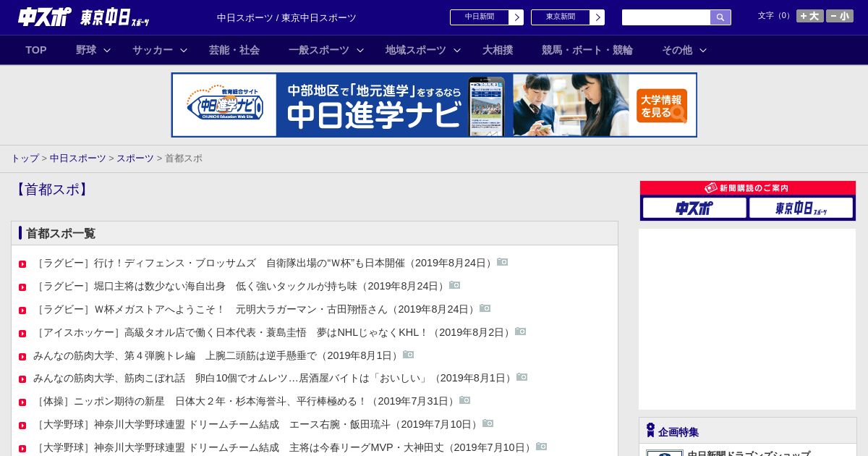Image resolution: width=868 pixels, height=456 pixels.
Task: Increase font size with 大 button
Action: click(x=810, y=16)
